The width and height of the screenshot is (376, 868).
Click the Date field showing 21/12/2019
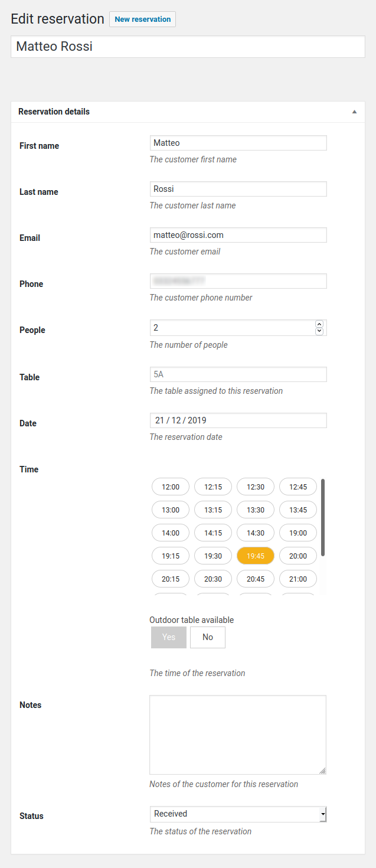(238, 420)
